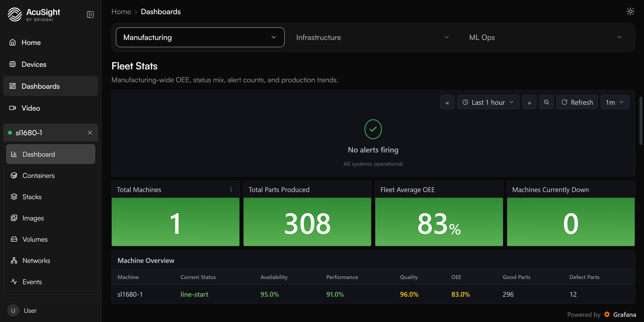Open the Networks item
This screenshot has height=322, width=644.
click(51, 260)
